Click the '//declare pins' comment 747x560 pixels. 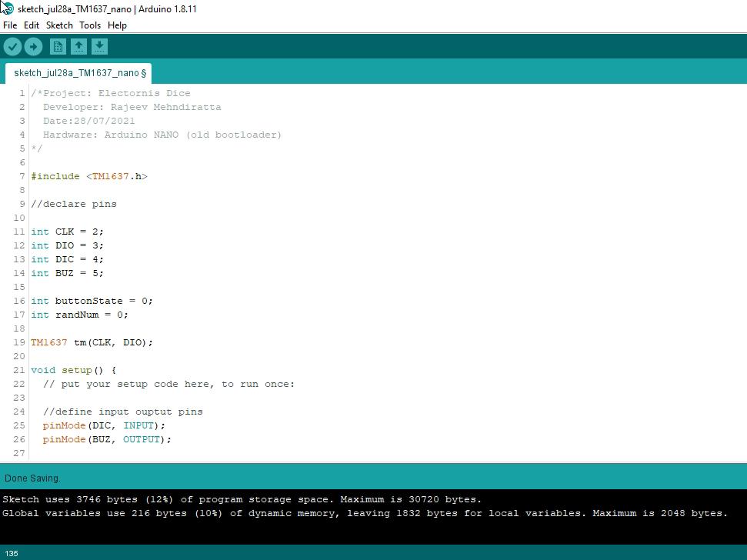[x=74, y=204]
